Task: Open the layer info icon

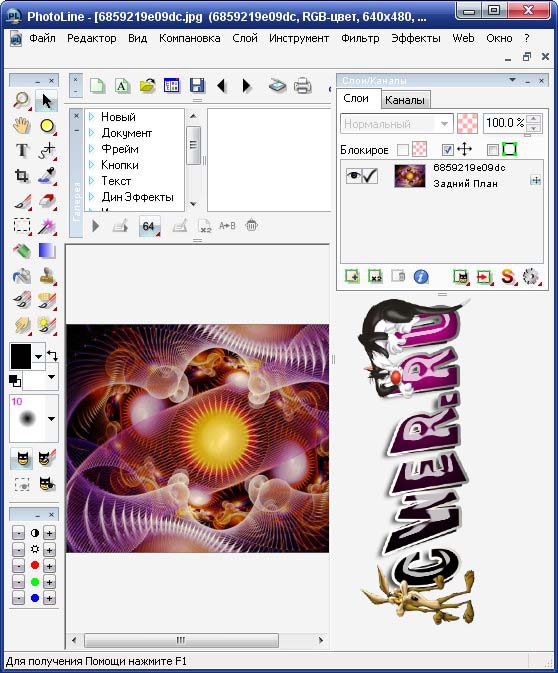Action: pos(421,276)
